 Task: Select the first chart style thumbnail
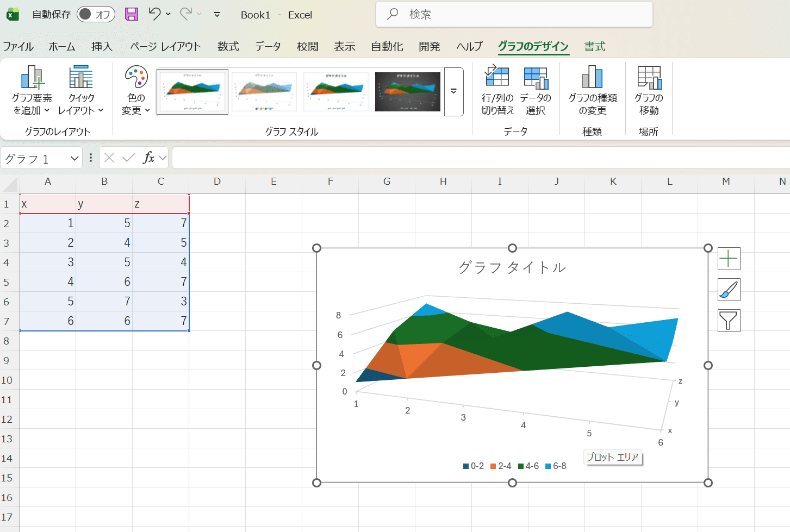tap(192, 91)
